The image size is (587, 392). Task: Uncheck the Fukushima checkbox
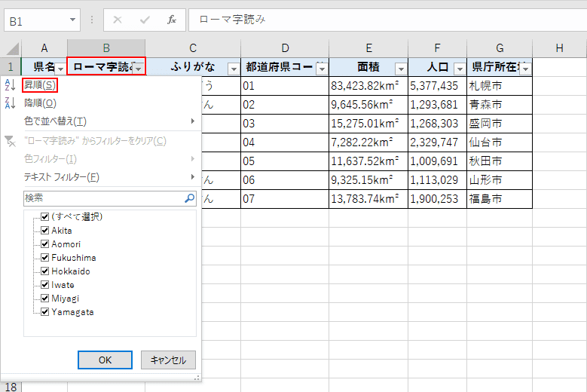click(x=45, y=257)
